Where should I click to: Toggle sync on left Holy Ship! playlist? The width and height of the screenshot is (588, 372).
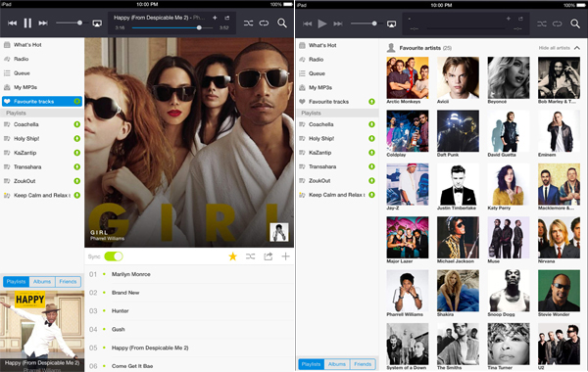76,139
